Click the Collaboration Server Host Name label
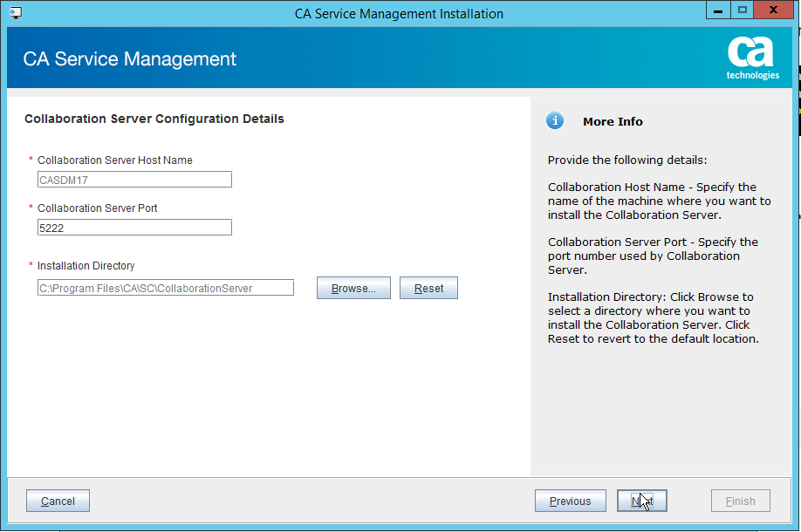 pyautogui.click(x=114, y=160)
